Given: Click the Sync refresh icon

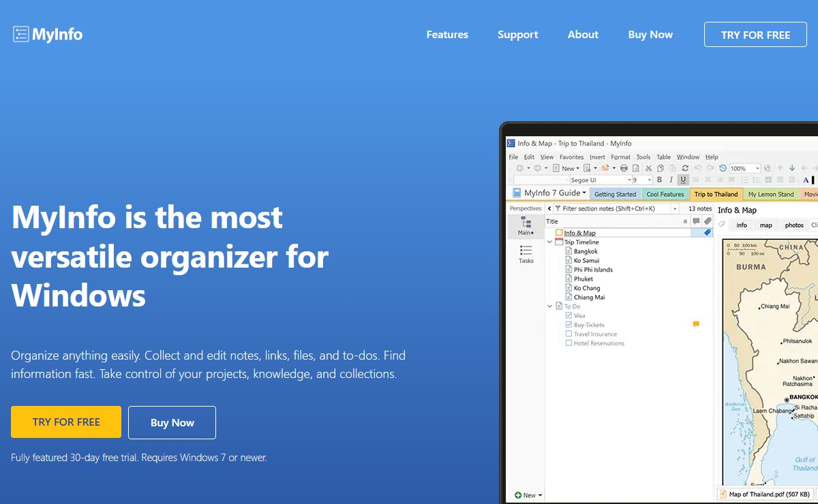Looking at the screenshot, I should 685,168.
